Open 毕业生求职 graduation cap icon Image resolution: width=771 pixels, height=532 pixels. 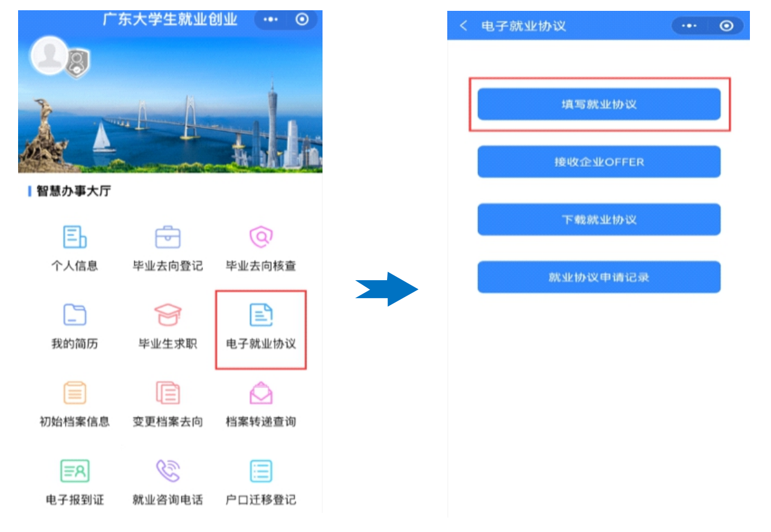coord(168,315)
